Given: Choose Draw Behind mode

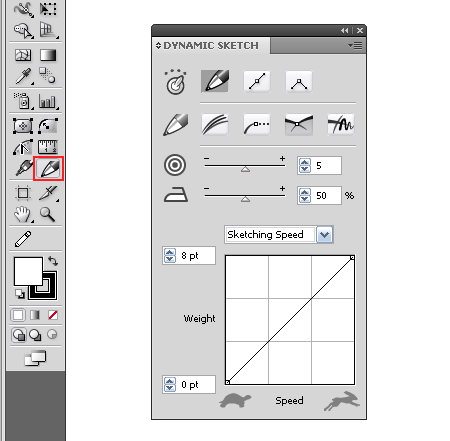Looking at the screenshot, I should pos(35,335).
